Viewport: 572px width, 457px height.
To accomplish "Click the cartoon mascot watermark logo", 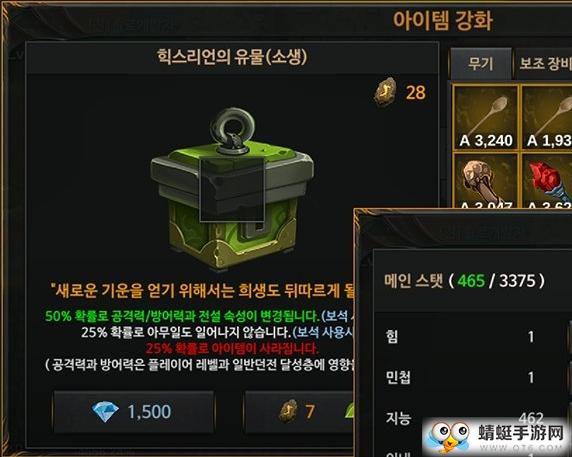I will (x=449, y=437).
